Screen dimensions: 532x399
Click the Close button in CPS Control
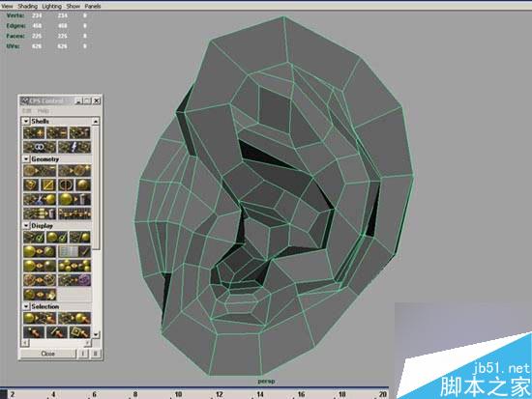pyautogui.click(x=47, y=354)
